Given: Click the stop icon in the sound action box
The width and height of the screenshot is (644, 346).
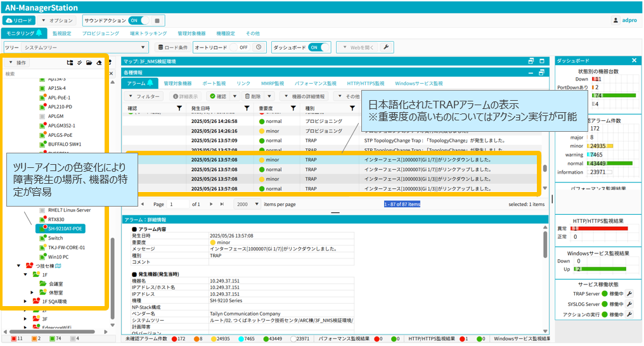Looking at the screenshot, I should 157,21.
